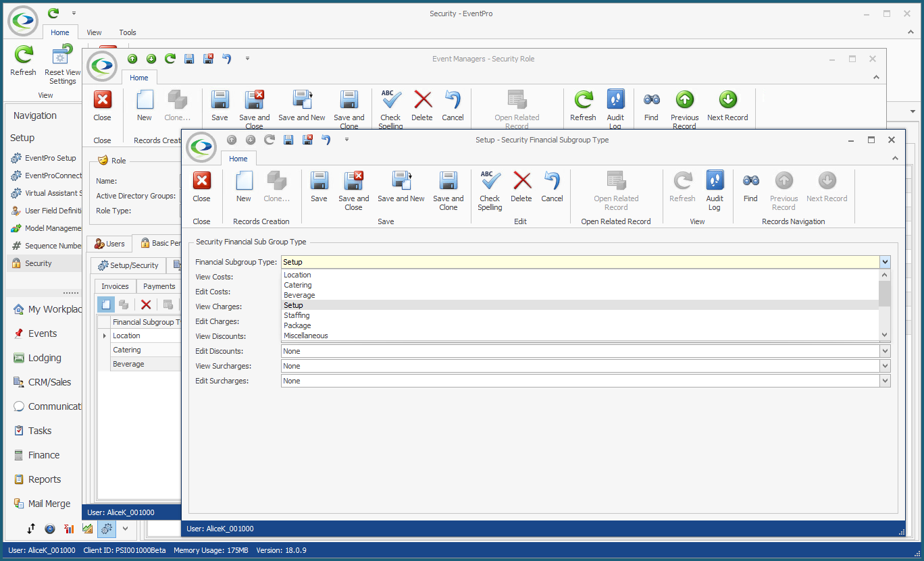Image resolution: width=924 pixels, height=561 pixels.
Task: Select Security item in Setup navigation list
Action: coord(45,263)
